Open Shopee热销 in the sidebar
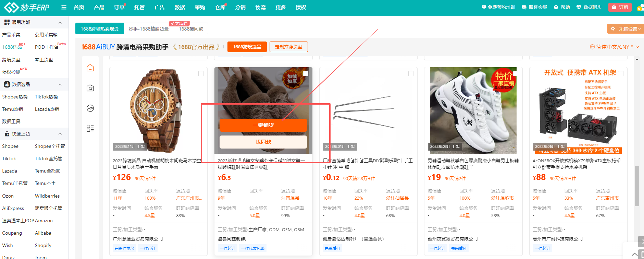 pyautogui.click(x=15, y=97)
